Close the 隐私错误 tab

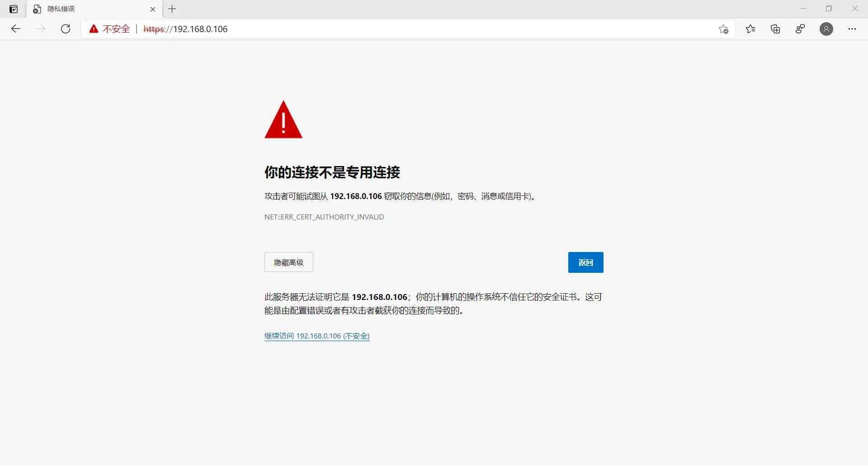[x=153, y=9]
